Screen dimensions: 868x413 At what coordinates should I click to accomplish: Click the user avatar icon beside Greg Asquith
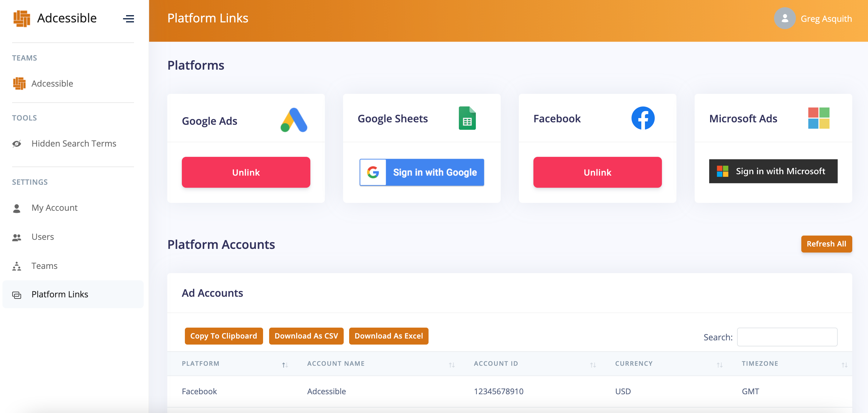click(784, 18)
